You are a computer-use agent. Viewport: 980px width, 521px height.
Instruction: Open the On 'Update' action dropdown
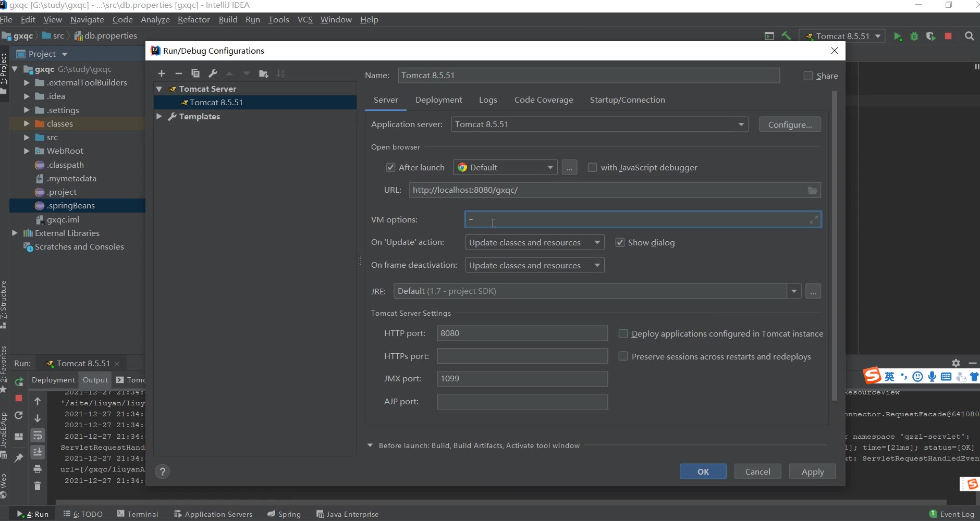(x=534, y=242)
